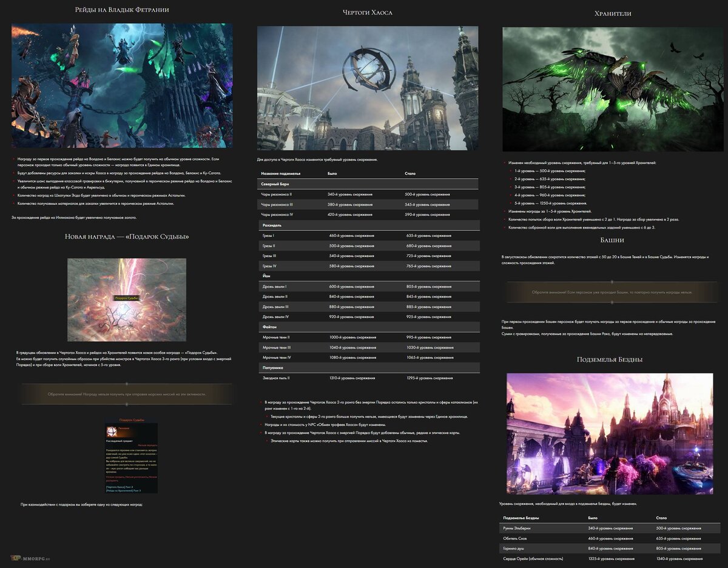Select the Дрожь земли II row name
The height and width of the screenshot is (568, 728).
275,296
